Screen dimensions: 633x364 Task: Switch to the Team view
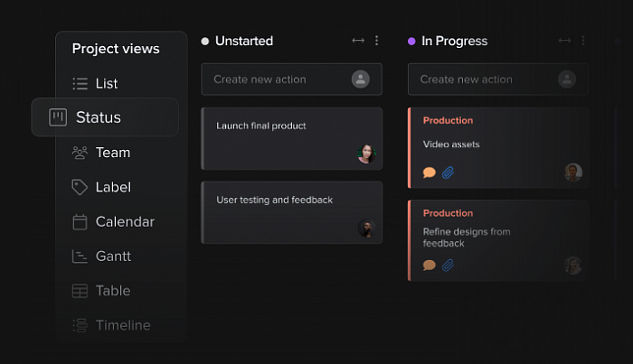101,153
